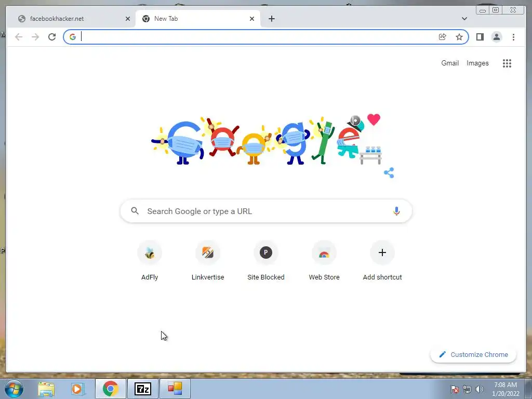Open the Action Center flag icon in the tray
This screenshot has height=399, width=532.
[x=455, y=389]
